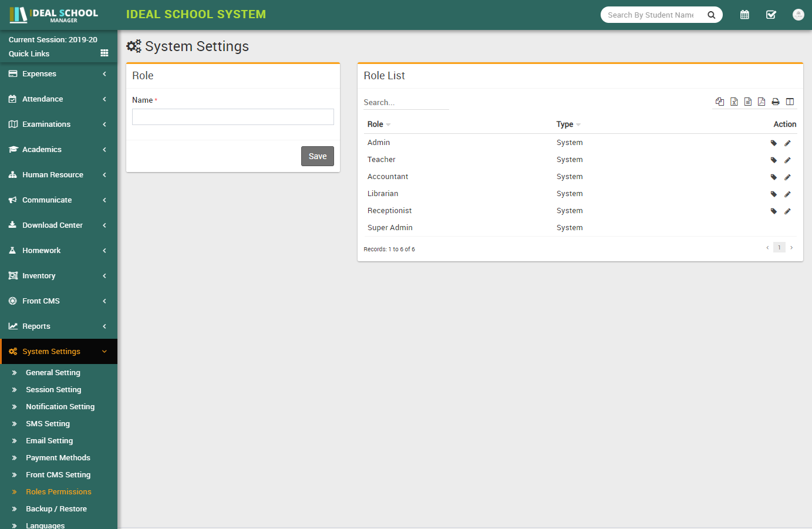Assign permission tag for Receptionist role
812x529 pixels.
click(x=774, y=211)
